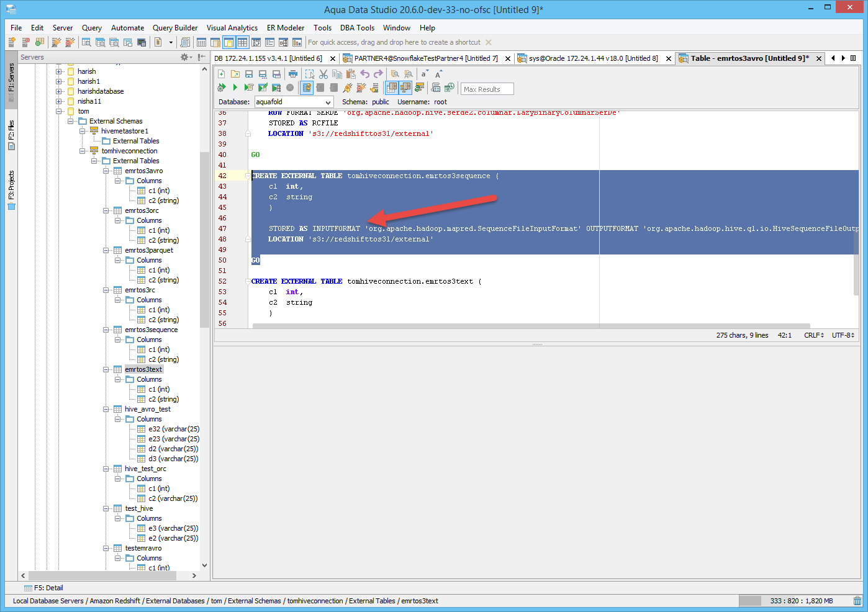Collapse the tomhiveconnection schema node
Screen dimensions: 868x612
click(83, 151)
